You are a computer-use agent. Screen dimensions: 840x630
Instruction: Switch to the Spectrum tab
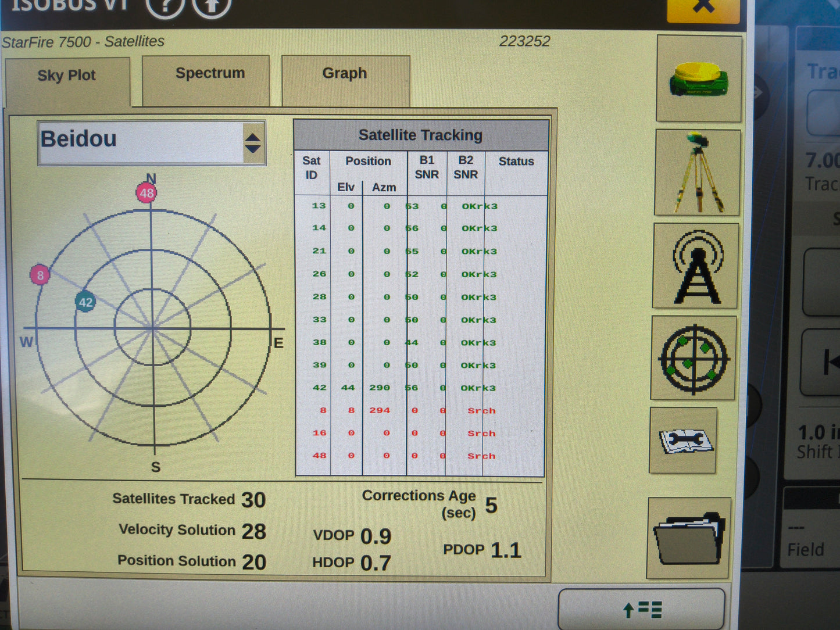click(206, 80)
